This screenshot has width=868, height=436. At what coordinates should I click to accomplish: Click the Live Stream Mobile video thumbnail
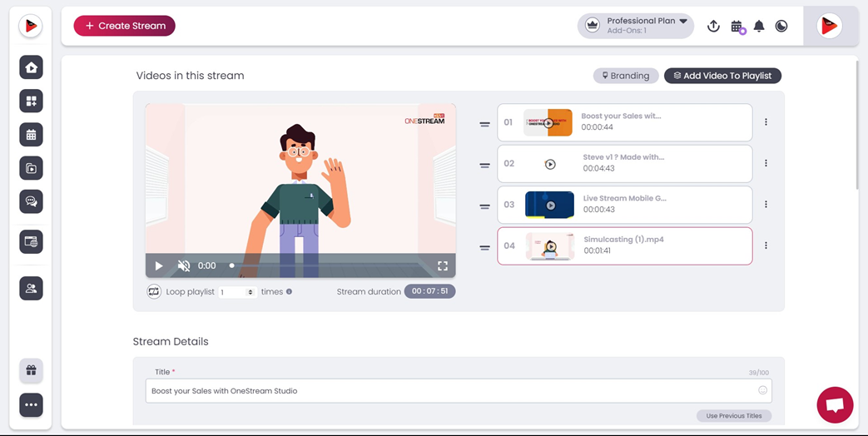coord(550,206)
